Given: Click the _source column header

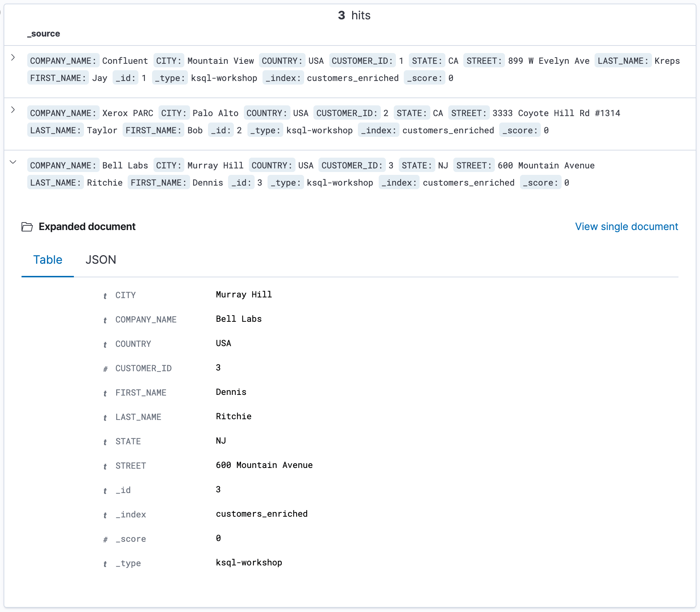Looking at the screenshot, I should [43, 33].
